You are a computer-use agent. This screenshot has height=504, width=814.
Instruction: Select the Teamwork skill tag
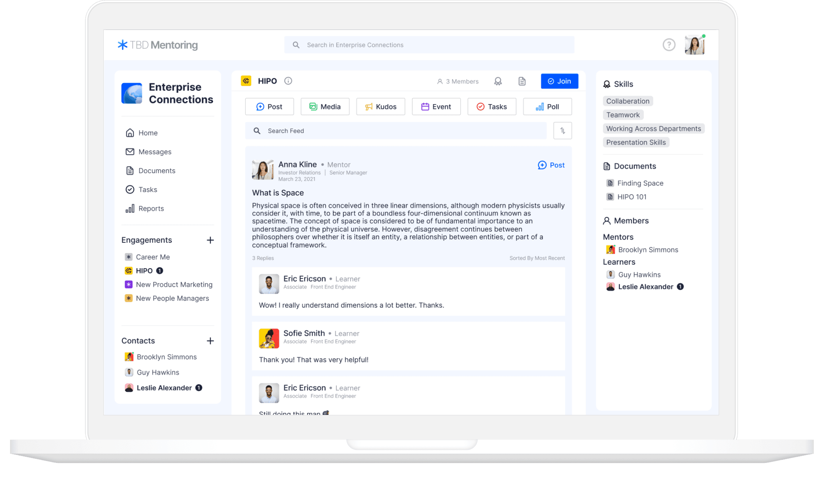pos(623,115)
